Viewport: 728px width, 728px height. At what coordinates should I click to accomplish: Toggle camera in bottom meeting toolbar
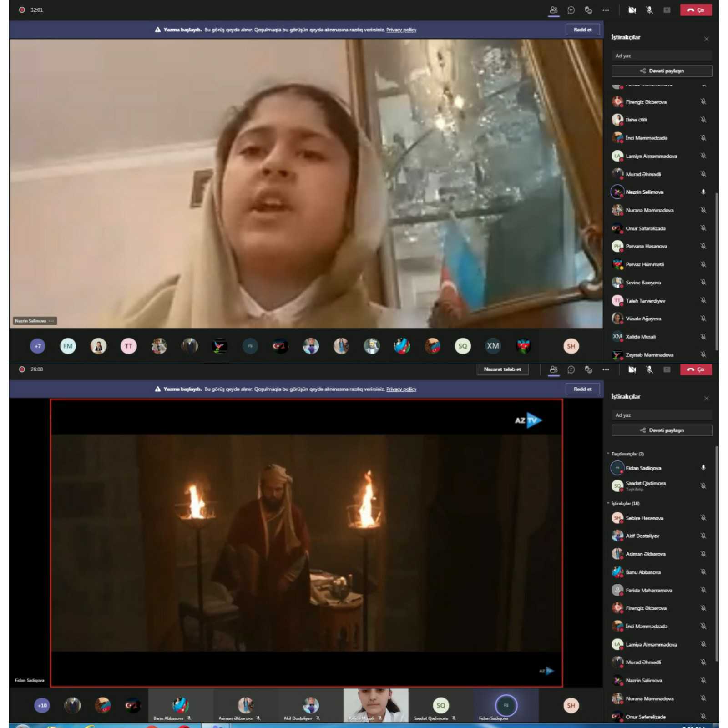pyautogui.click(x=632, y=369)
